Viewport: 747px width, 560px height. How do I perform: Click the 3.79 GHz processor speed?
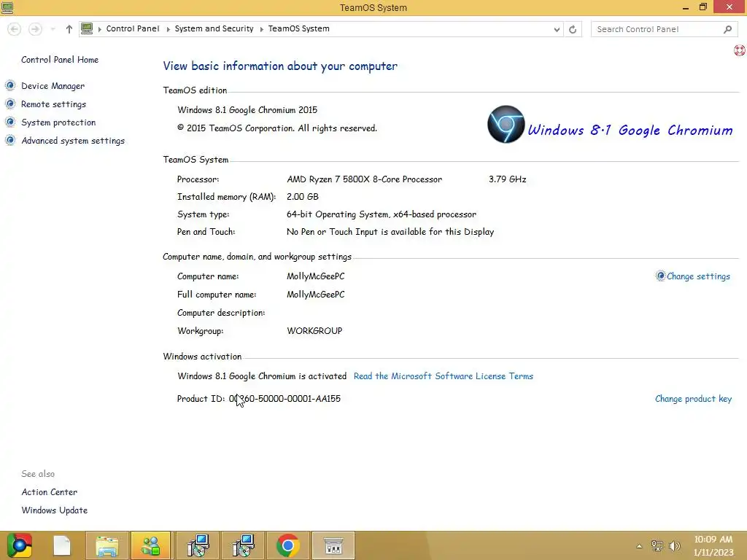[x=508, y=179]
